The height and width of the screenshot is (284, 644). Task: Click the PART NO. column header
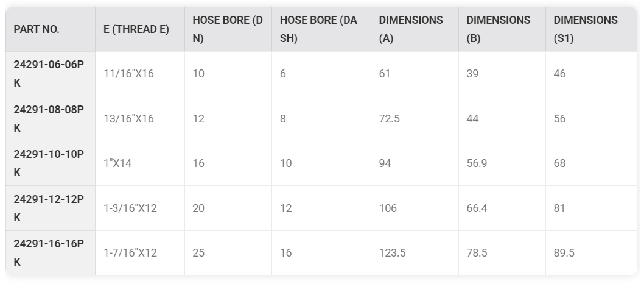(x=37, y=29)
